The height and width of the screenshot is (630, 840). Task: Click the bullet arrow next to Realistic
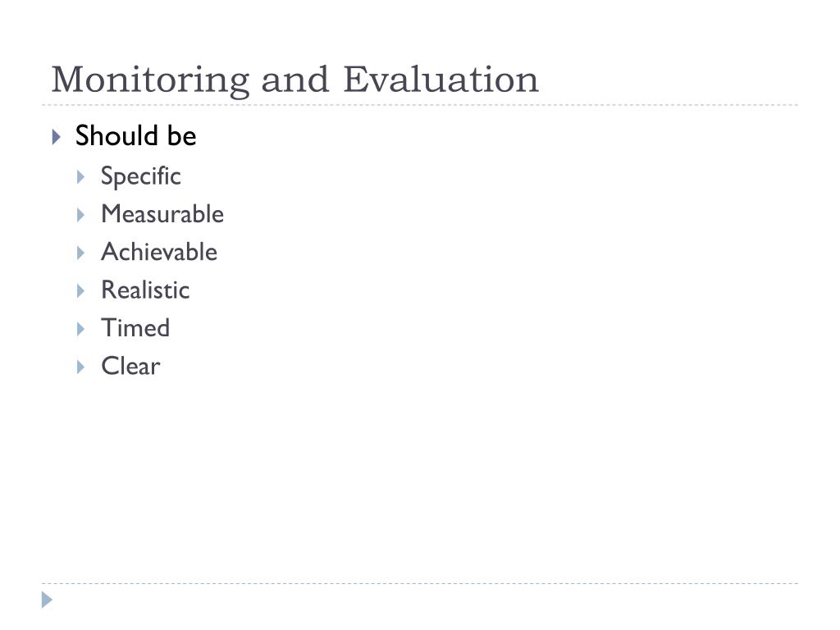point(81,291)
